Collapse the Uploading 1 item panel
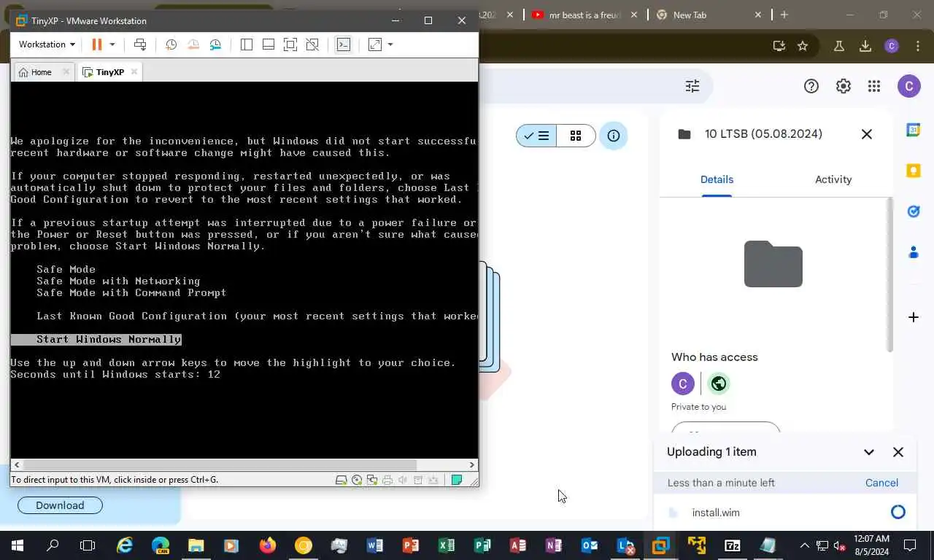Viewport: 934px width, 560px height. 868,452
